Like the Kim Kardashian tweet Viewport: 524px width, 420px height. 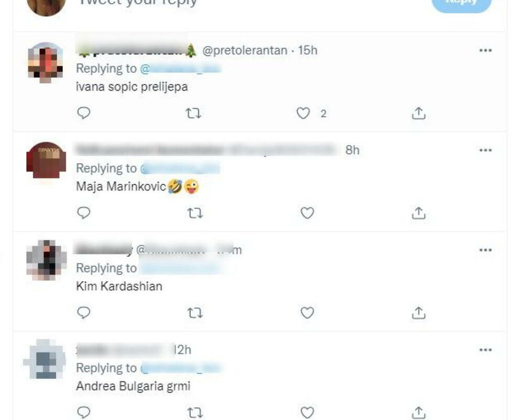[307, 313]
